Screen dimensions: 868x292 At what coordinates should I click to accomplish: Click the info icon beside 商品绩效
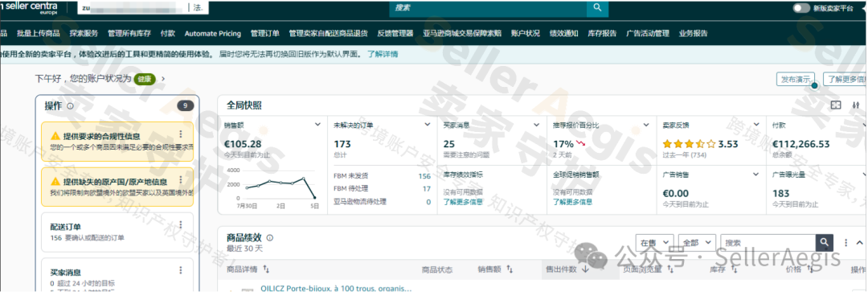(269, 237)
